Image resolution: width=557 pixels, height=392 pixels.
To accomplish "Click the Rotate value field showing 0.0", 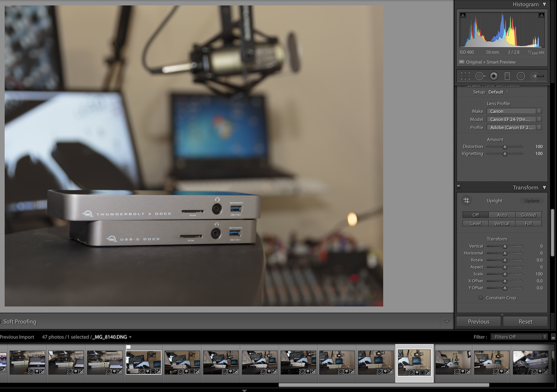I will click(540, 260).
